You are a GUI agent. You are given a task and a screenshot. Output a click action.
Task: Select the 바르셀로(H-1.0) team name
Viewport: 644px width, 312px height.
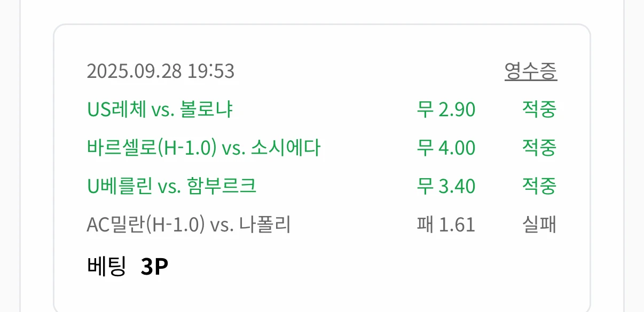coord(151,148)
